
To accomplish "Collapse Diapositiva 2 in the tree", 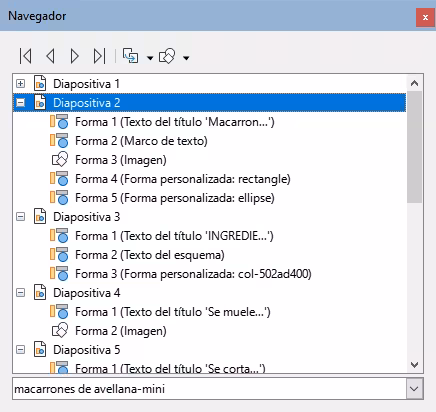I will pyautogui.click(x=21, y=102).
